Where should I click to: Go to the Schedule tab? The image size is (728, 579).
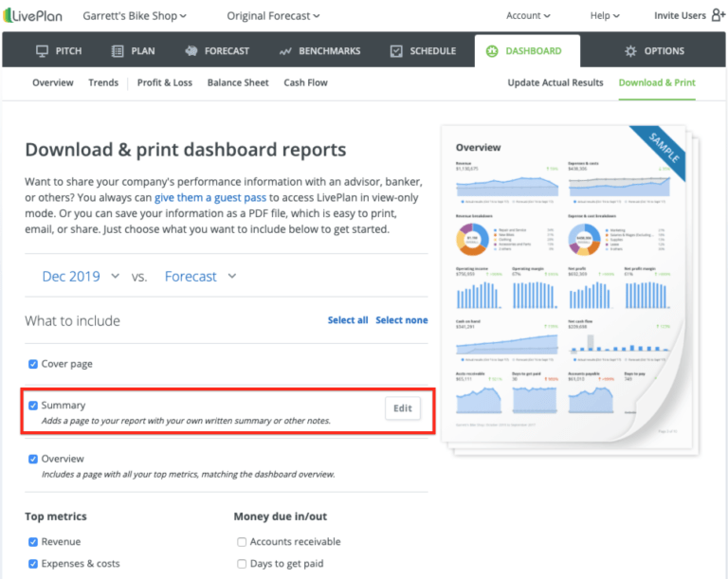[x=423, y=51]
